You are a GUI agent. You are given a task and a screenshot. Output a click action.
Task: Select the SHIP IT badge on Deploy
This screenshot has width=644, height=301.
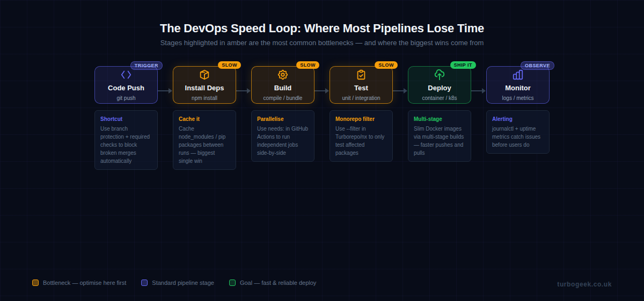pos(463,65)
